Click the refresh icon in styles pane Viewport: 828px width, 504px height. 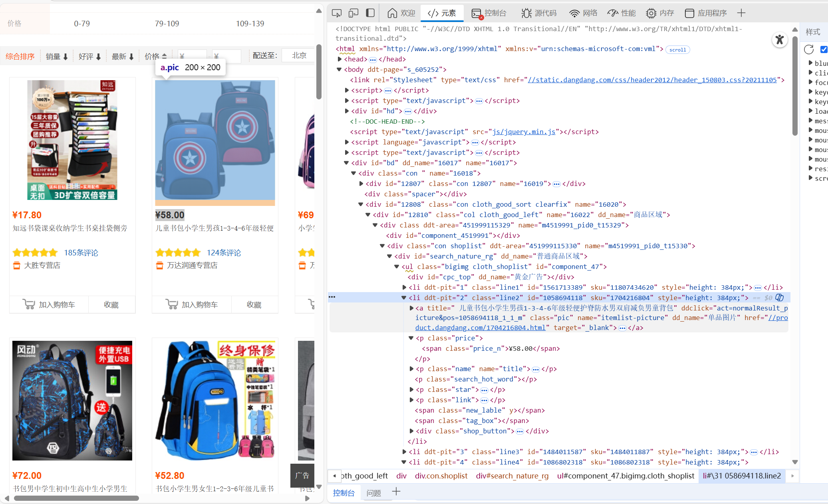809,49
